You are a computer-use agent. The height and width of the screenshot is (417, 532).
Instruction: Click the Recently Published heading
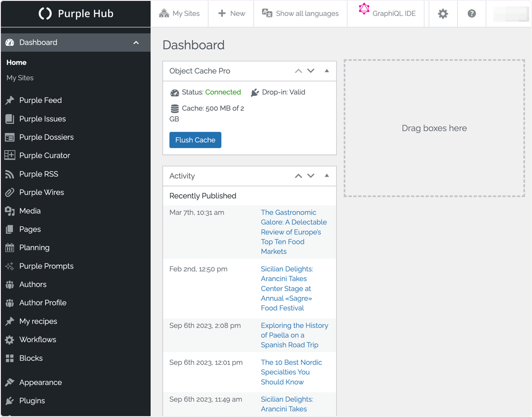click(x=203, y=196)
